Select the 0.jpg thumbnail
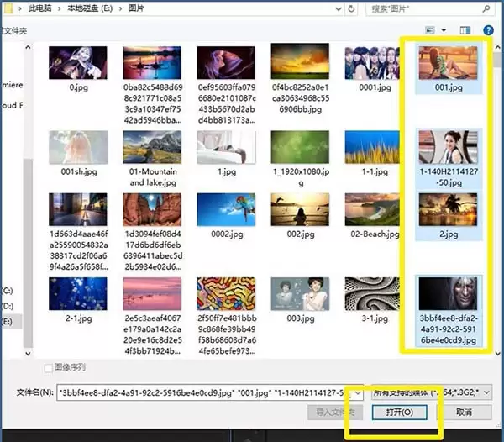504x442 pixels. click(x=78, y=63)
